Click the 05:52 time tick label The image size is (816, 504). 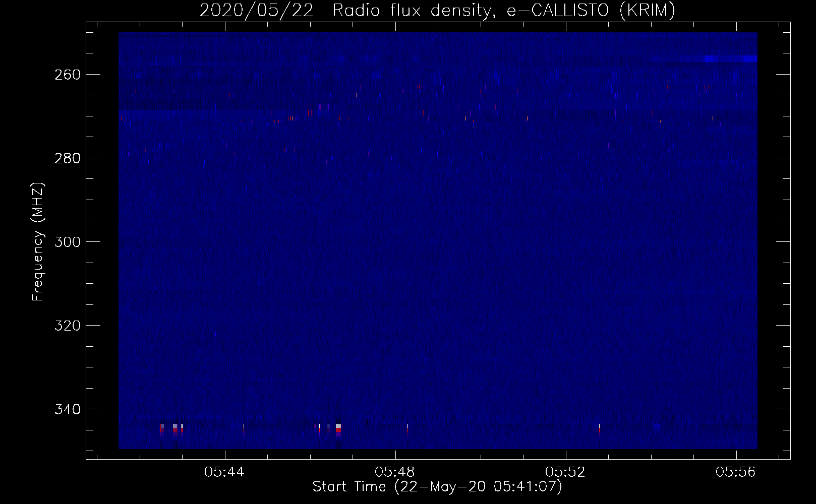coord(566,472)
